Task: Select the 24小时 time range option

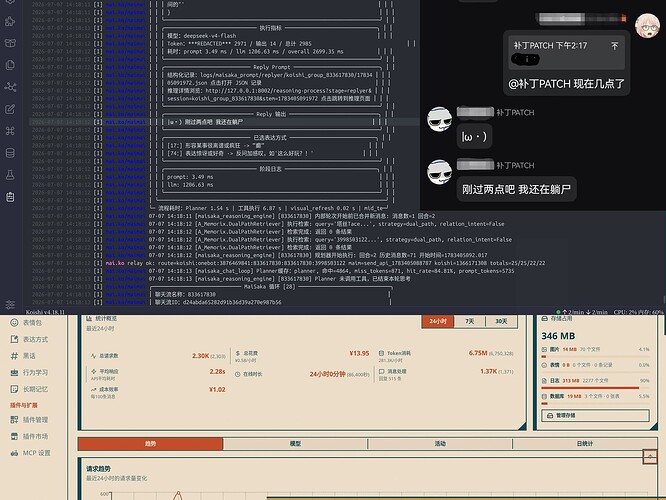Action: point(437,321)
